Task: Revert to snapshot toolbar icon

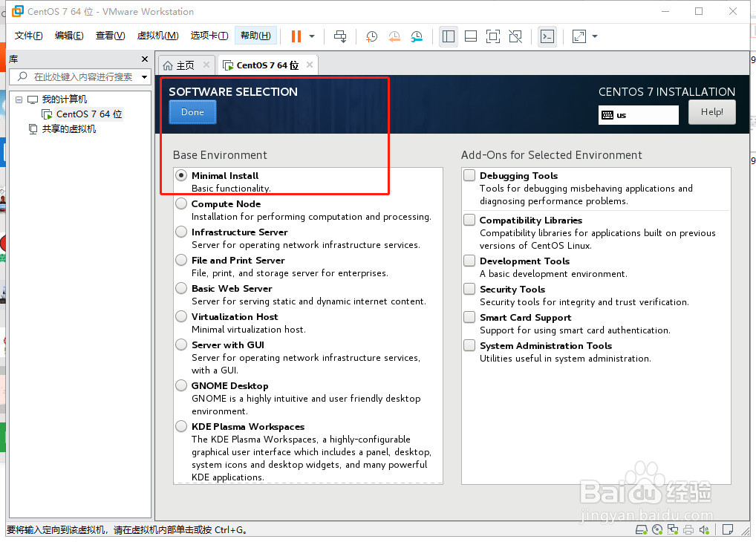Action: [394, 36]
